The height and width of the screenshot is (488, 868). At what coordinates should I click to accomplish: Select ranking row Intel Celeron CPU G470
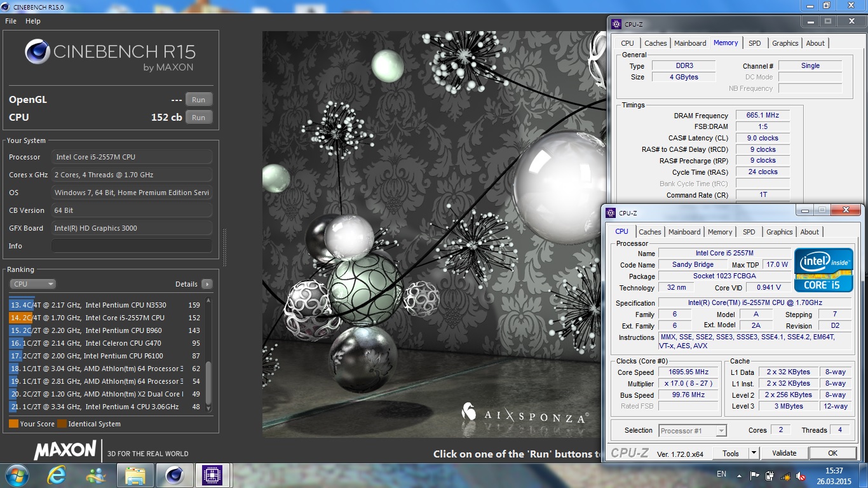tap(105, 343)
